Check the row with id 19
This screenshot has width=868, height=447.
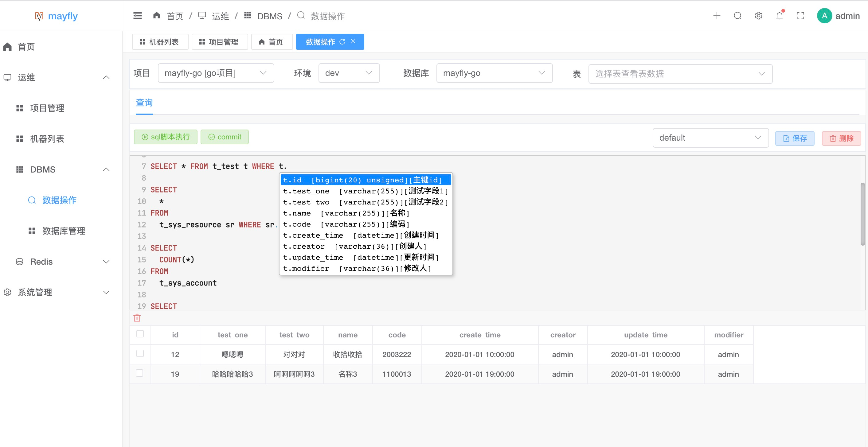[140, 373]
